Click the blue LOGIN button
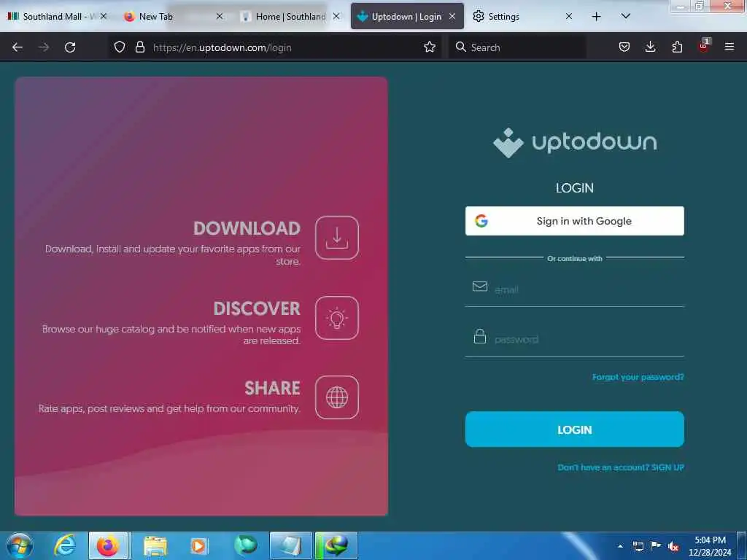Image resolution: width=747 pixels, height=560 pixels. coord(575,429)
